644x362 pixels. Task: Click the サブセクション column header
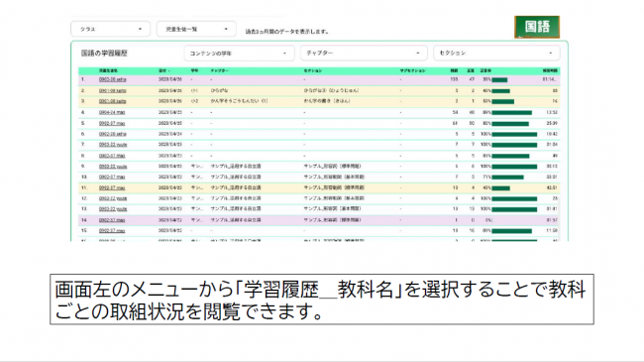412,70
